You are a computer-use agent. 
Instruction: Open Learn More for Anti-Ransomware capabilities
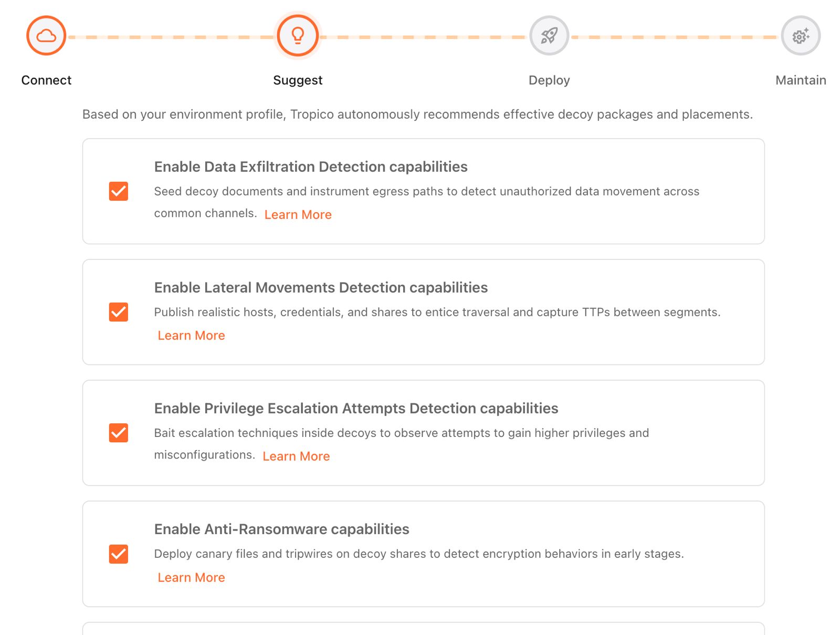[x=191, y=578]
